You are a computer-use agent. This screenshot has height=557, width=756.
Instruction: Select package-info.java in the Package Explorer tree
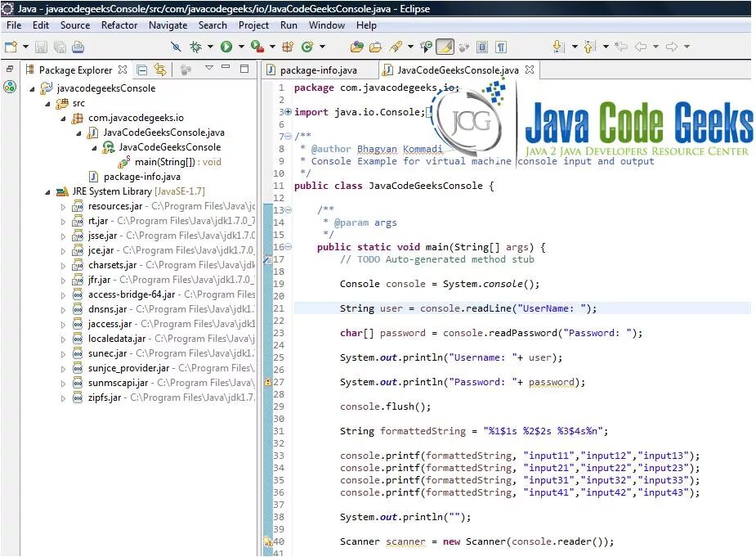142,177
